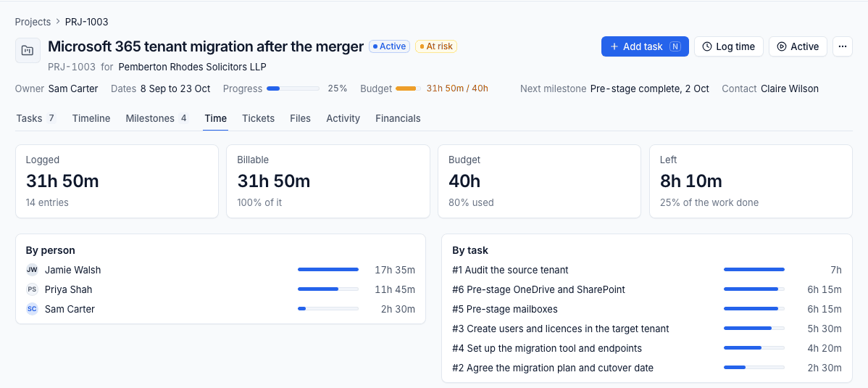Image resolution: width=868 pixels, height=388 pixels.
Task: Open the Pemberton Rhodes Solicitors LLP client link
Action: coord(192,67)
